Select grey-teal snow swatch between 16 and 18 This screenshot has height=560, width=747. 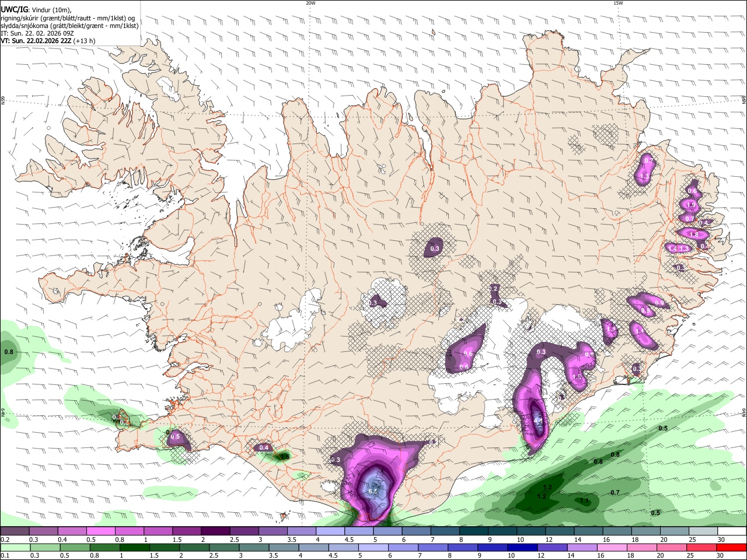point(617,531)
